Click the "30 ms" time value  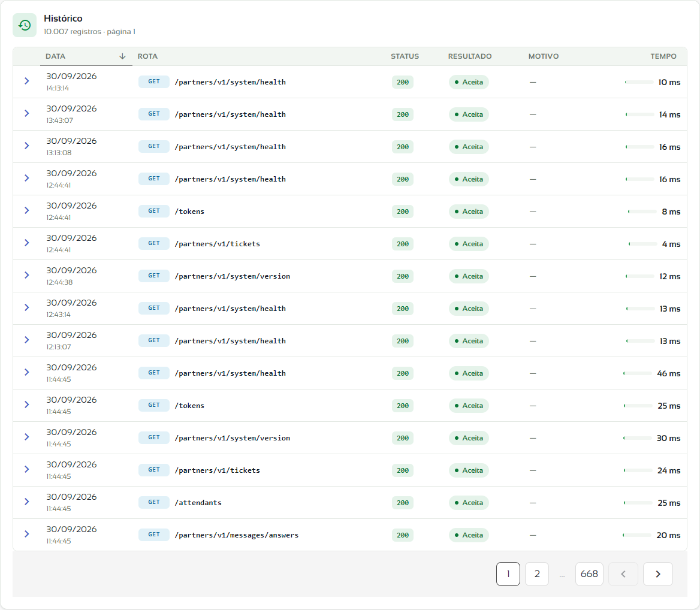(x=668, y=438)
